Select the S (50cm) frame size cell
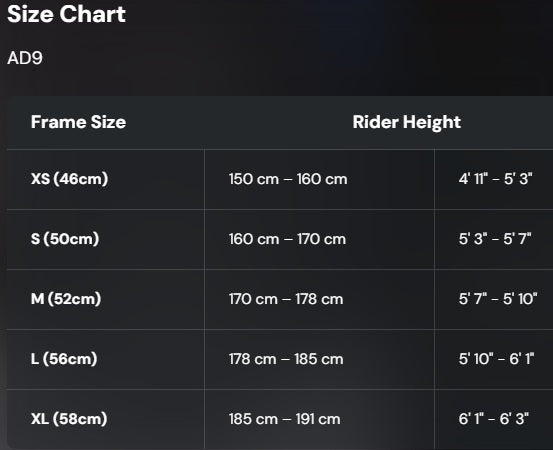 (x=105, y=239)
